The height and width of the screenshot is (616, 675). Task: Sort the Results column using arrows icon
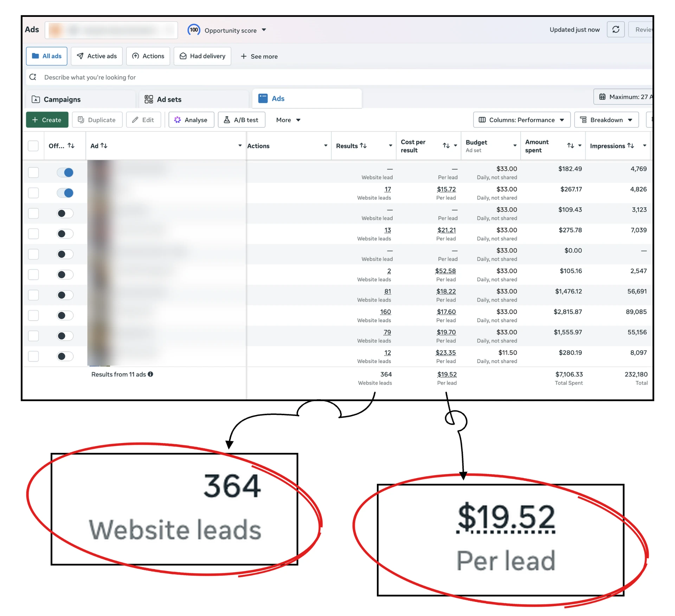[x=363, y=146]
